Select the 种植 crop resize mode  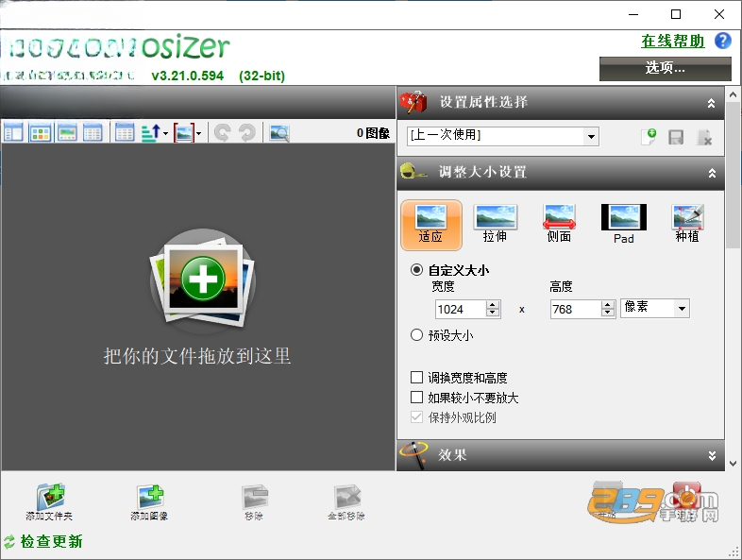click(687, 224)
